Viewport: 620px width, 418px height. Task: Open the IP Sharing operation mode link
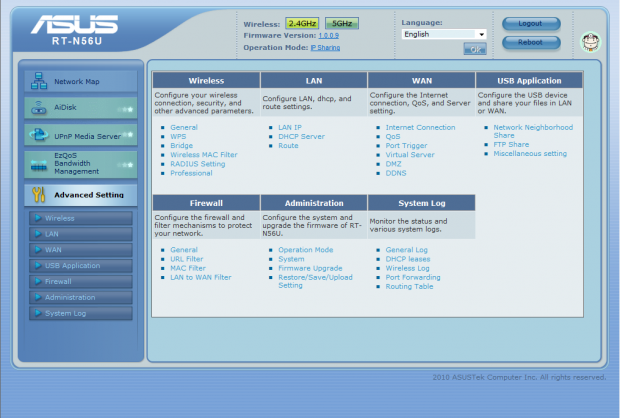325,47
